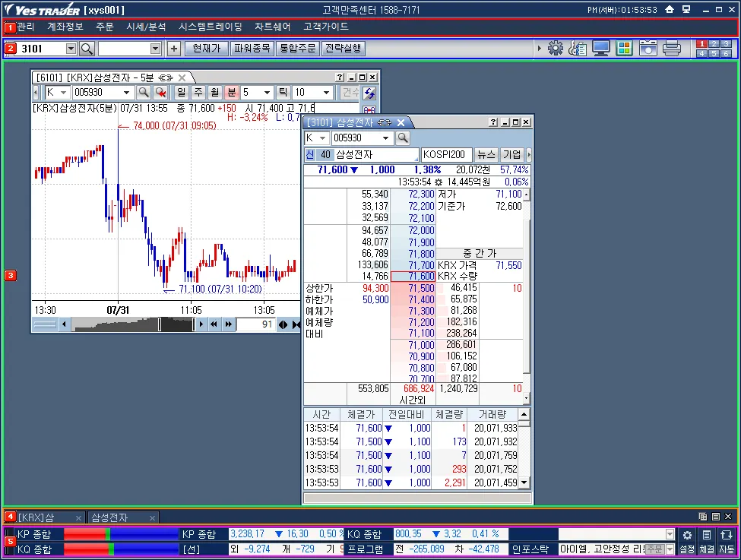This screenshot has height=560, width=741.
Task: Click the fast-forward double arrow under the chart
Action: point(229,324)
